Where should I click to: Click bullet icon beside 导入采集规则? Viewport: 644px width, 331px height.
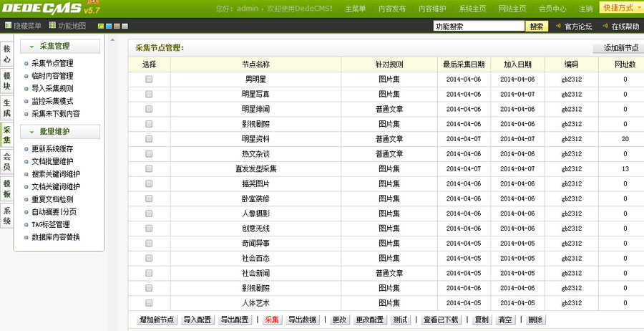click(x=26, y=89)
